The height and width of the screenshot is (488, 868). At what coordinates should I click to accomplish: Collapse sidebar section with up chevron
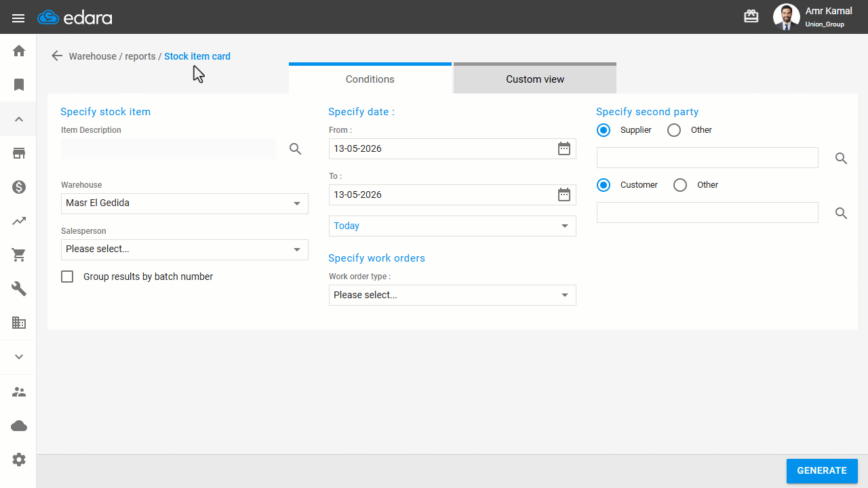click(x=19, y=119)
